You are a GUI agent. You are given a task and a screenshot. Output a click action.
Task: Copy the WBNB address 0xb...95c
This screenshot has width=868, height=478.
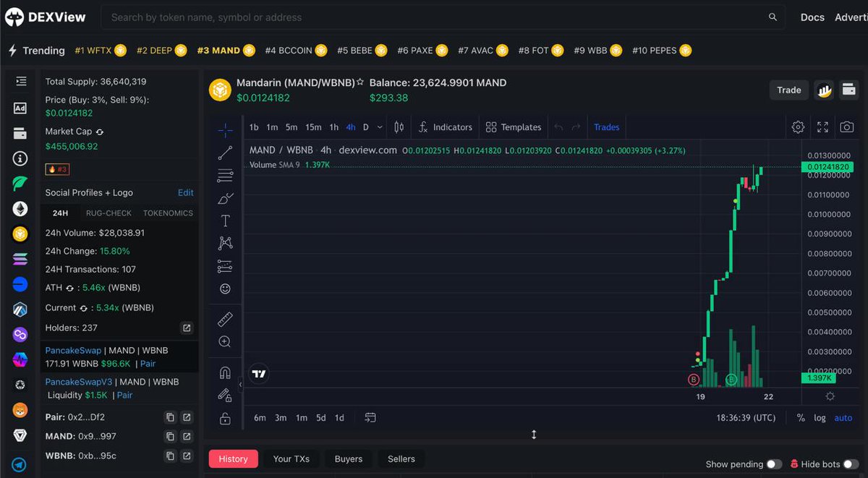(170, 456)
